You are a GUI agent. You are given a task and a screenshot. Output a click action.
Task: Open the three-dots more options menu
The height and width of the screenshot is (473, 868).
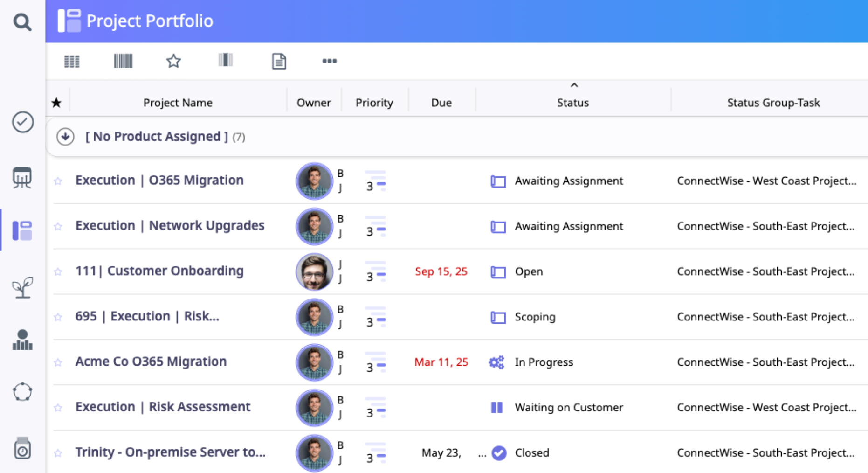329,61
